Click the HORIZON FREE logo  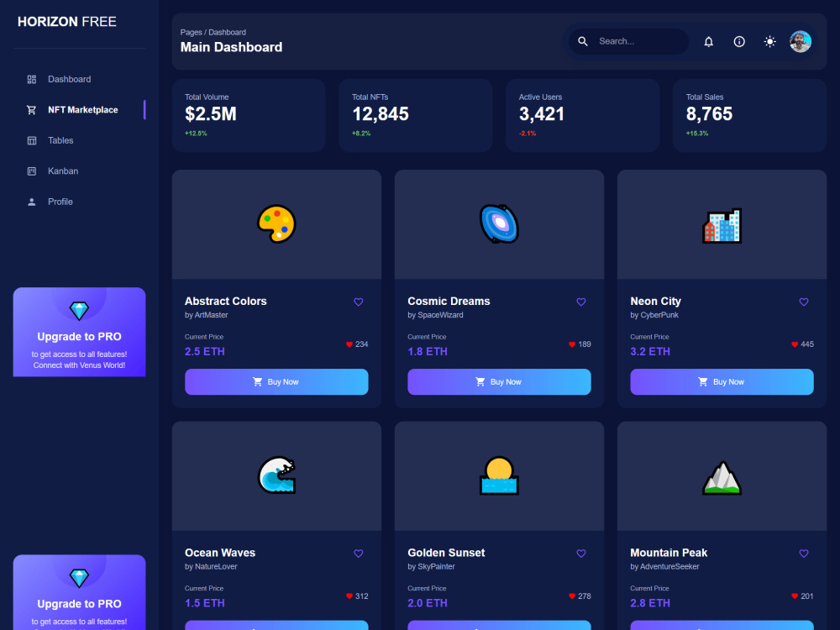point(67,22)
